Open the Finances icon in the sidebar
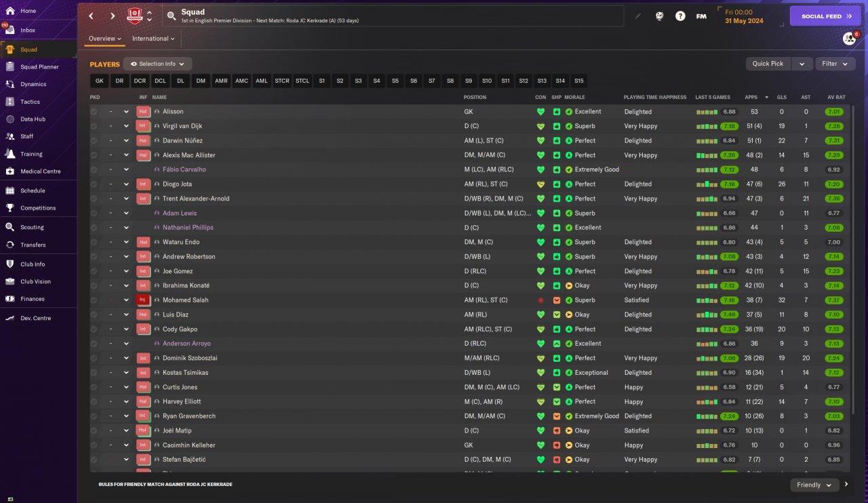 pyautogui.click(x=10, y=299)
